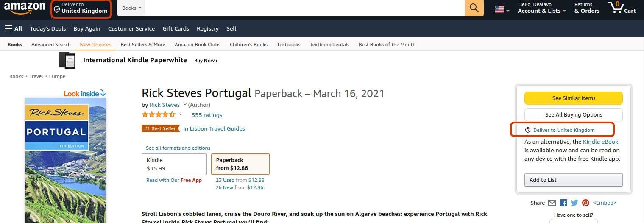The width and height of the screenshot is (644, 223).
Task: Click the Kindle Paperwhite device image
Action: tap(67, 60)
